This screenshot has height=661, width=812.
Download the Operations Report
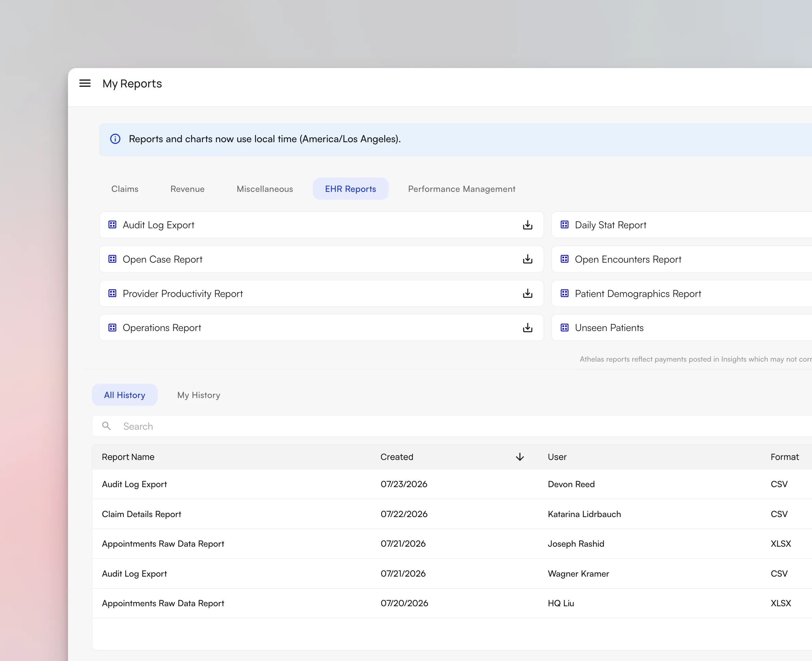[527, 328]
